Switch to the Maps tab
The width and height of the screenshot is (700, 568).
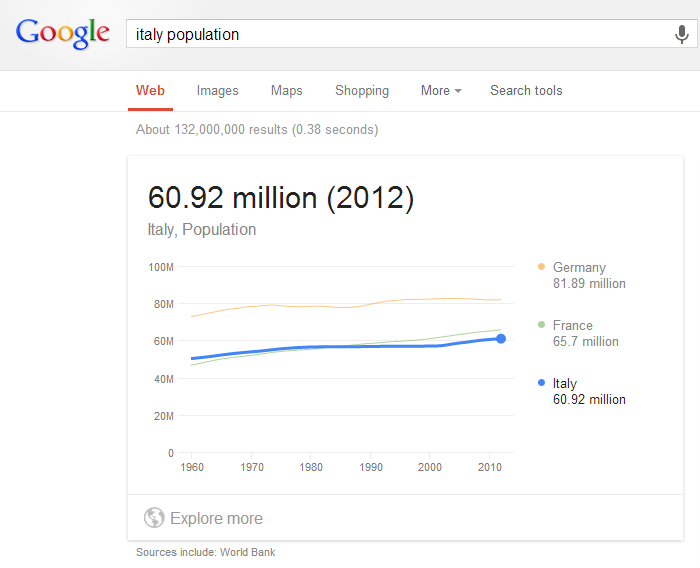tap(286, 90)
